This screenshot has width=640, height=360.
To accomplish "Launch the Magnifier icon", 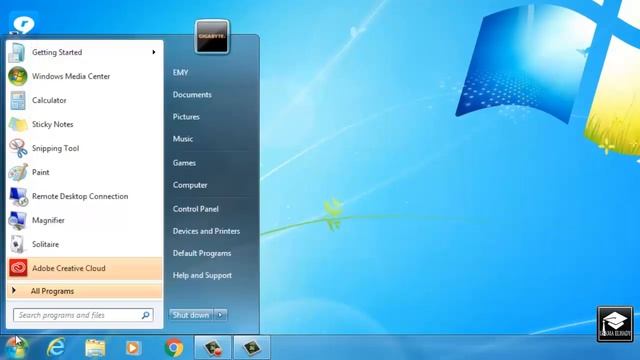I will 18,220.
